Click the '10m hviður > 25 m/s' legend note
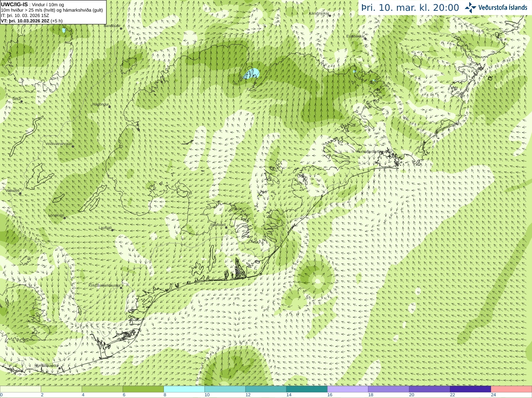 [x=52, y=10]
